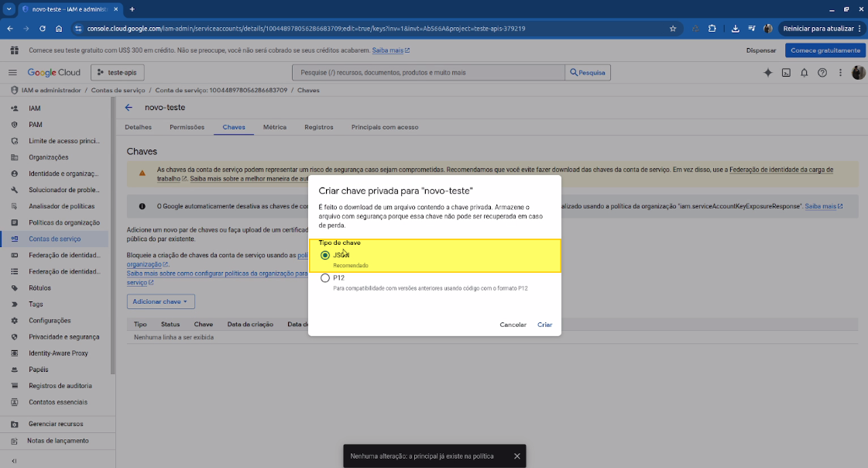The width and height of the screenshot is (868, 468).
Task: Open Limite de acesso principal sidebar item
Action: (x=55, y=141)
